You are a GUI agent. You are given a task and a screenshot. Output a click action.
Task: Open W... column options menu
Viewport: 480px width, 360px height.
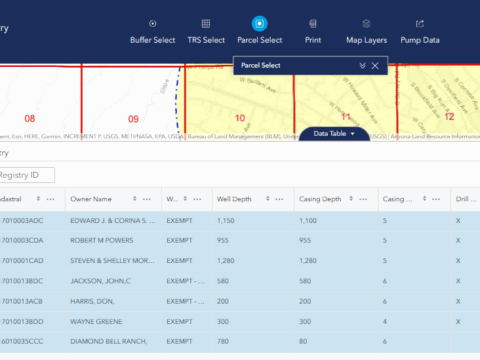tap(197, 199)
